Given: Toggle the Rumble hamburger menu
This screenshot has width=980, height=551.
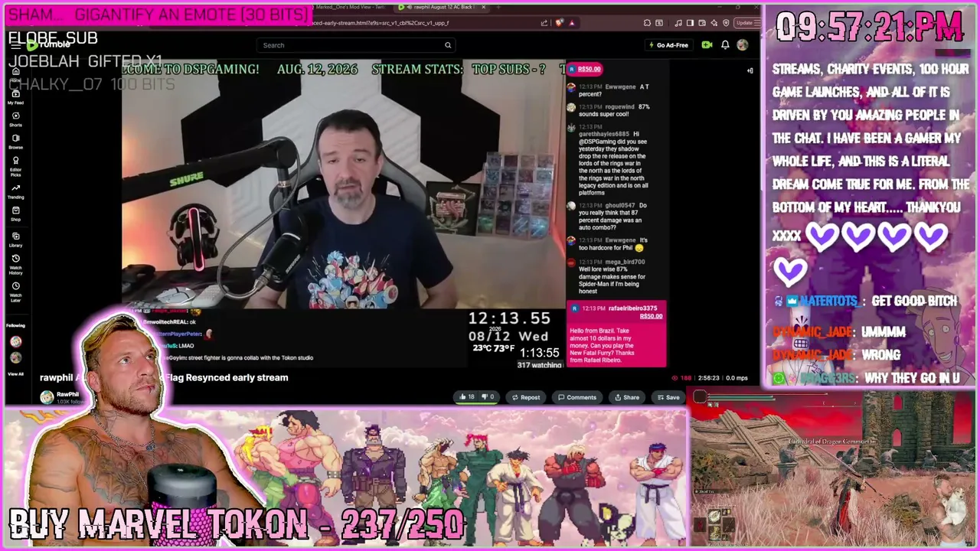Looking at the screenshot, I should tap(15, 45).
